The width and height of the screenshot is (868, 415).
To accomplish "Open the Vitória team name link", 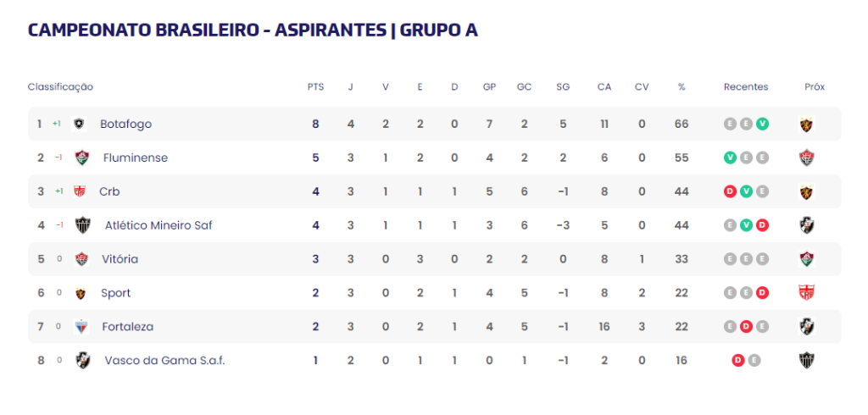I will (120, 259).
